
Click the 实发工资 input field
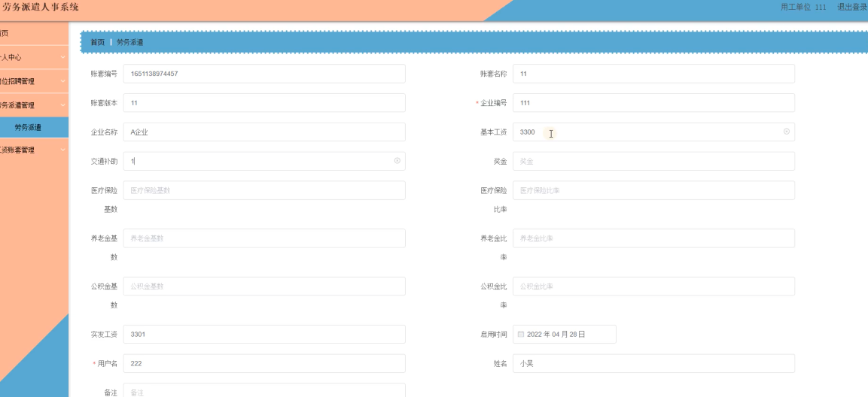tap(263, 334)
